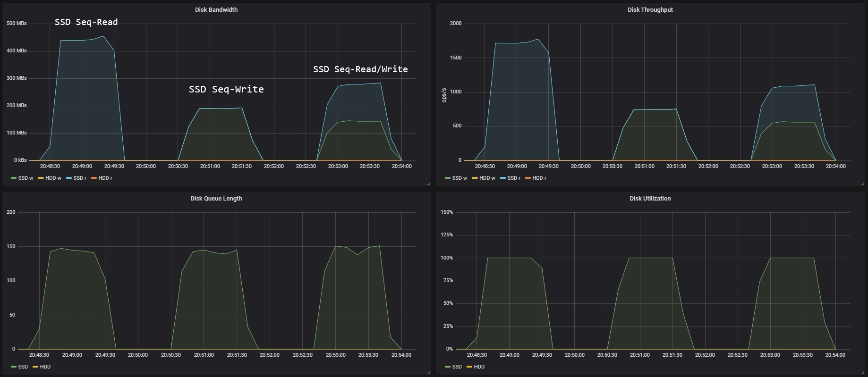868x377 pixels.
Task: Toggle SSD-w series in Disk Bandwidth legend
Action: pyautogui.click(x=26, y=178)
